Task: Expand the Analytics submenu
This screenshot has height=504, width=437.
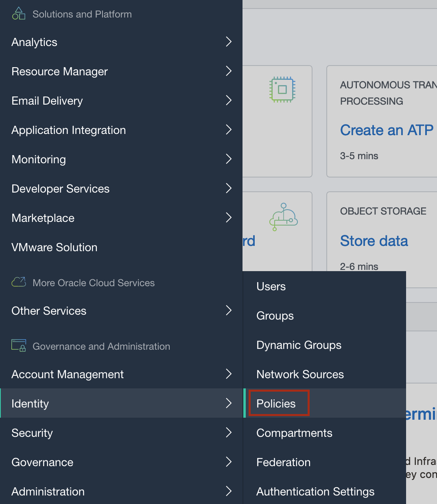Action: click(229, 42)
